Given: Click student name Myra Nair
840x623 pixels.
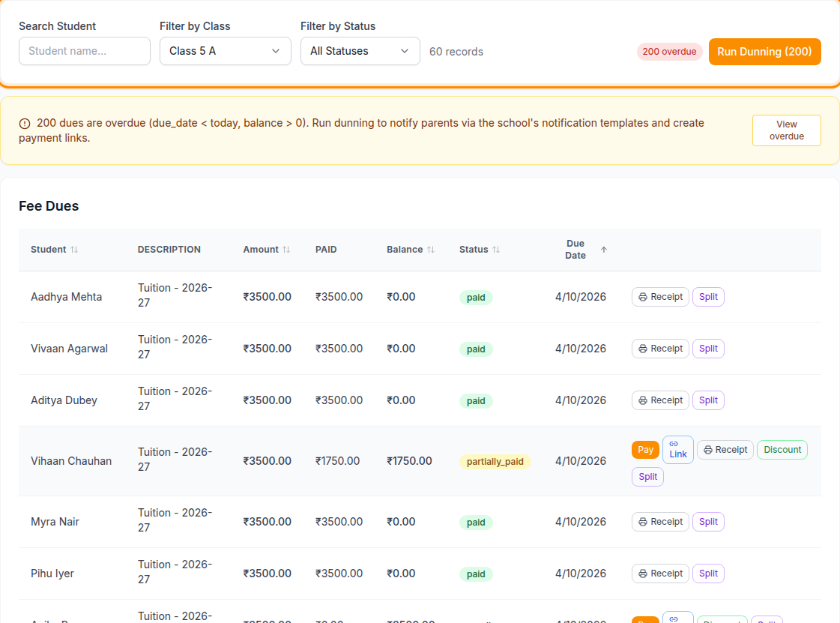Looking at the screenshot, I should pos(55,522).
